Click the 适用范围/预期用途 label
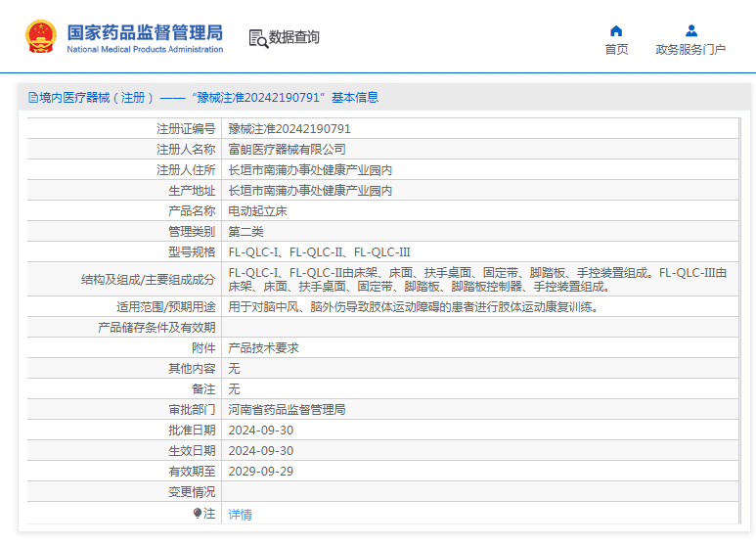 pyautogui.click(x=166, y=307)
